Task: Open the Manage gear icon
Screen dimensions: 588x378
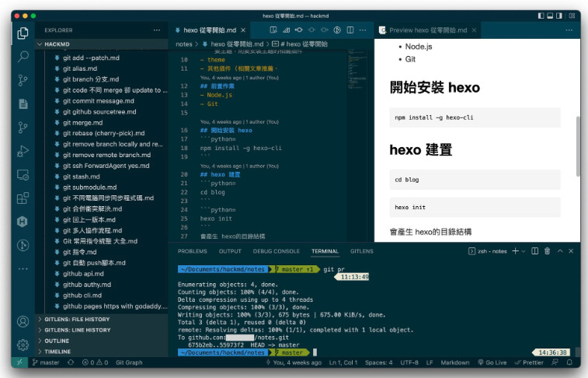Action: click(23, 345)
